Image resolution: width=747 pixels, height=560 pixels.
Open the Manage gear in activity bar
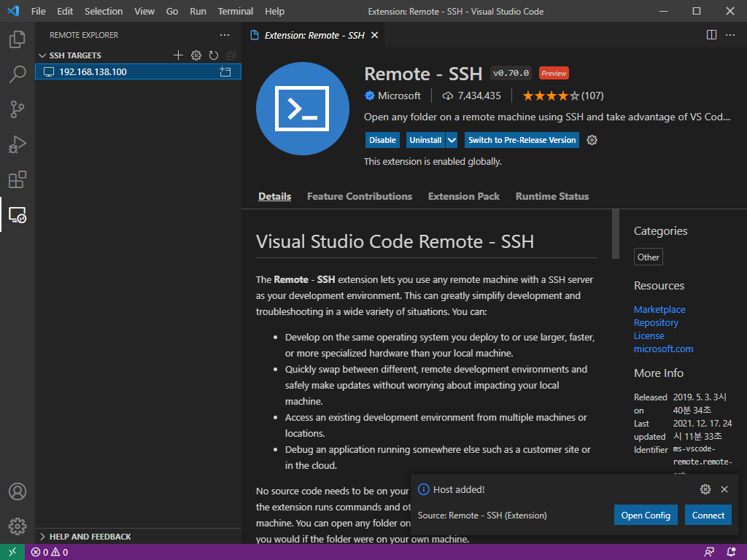coord(18,526)
